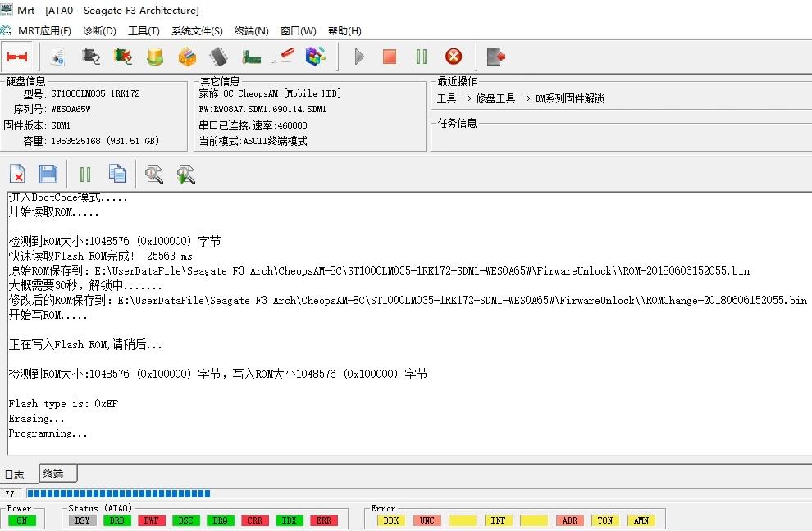The image size is (812, 531).
Task: Click the 工具 -> 修盘工具 recent operation text
Action: (521, 98)
